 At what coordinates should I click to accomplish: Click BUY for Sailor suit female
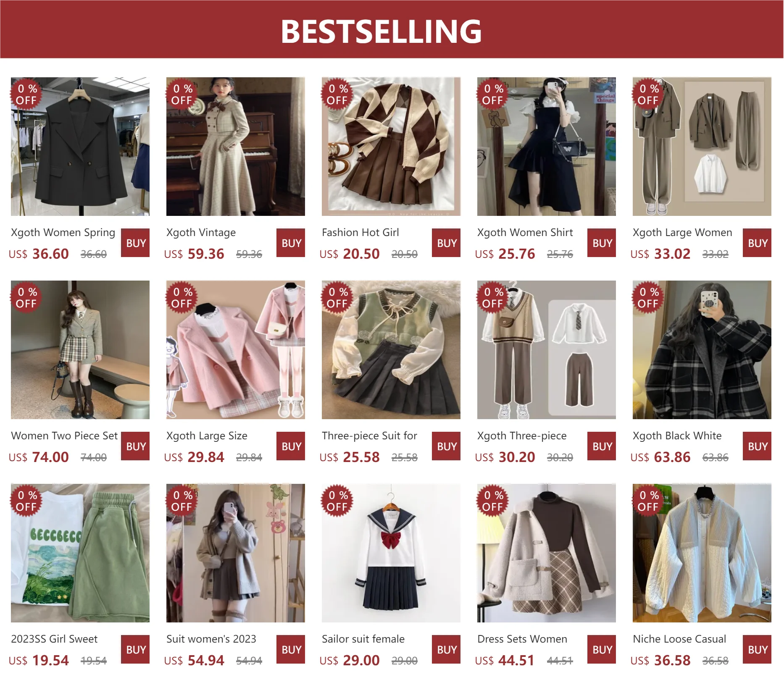click(446, 649)
